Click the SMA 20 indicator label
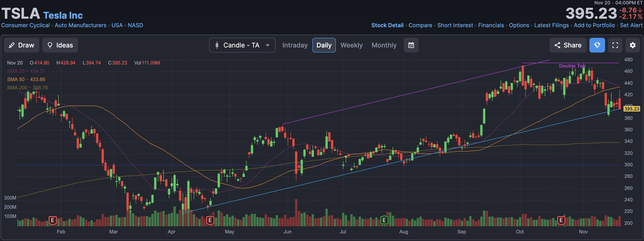The image size is (644, 241). [16, 71]
